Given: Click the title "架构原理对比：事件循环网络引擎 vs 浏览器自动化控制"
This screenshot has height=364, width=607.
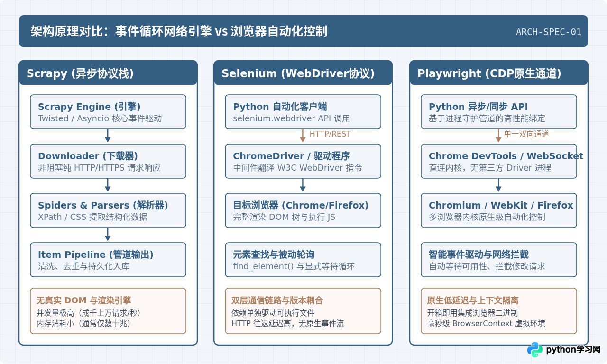Looking at the screenshot, I should click(178, 32).
